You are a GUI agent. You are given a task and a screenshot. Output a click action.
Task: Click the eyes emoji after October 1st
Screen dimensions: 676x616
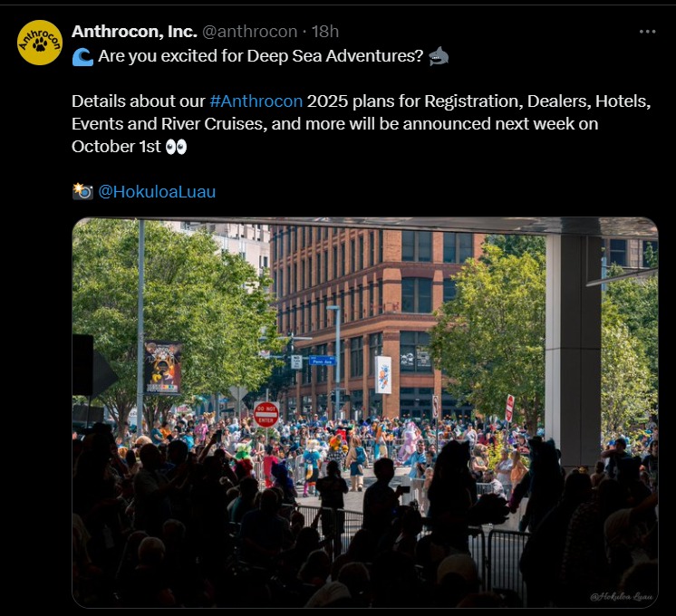click(177, 147)
